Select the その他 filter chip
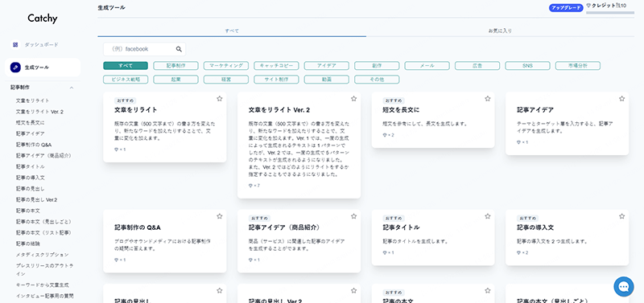The height and width of the screenshot is (303, 644). point(377,80)
